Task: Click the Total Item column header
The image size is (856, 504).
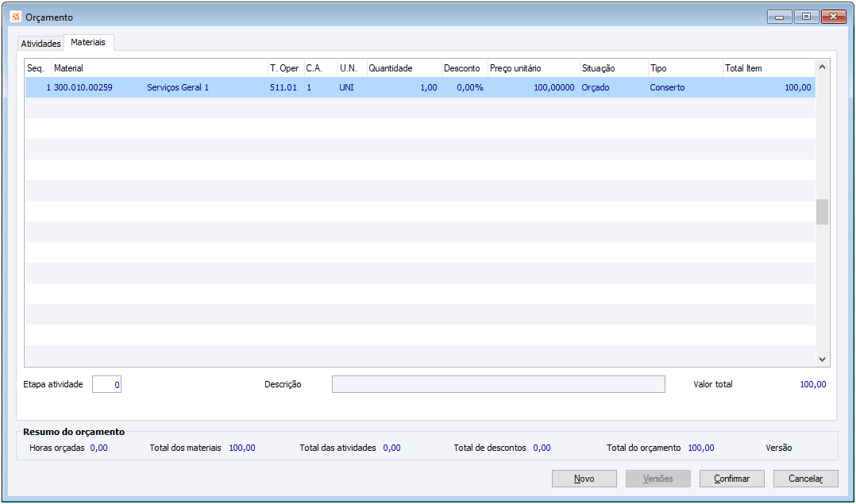Action: tap(769, 68)
